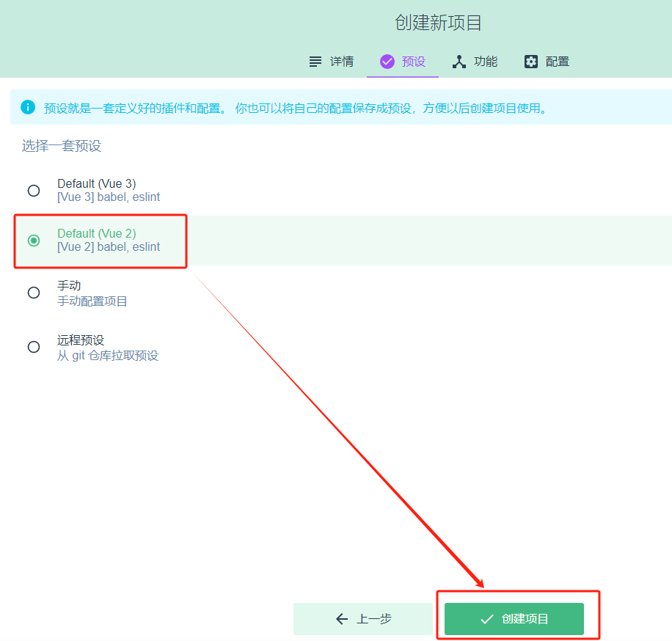Go back with the 上一步 button
The width and height of the screenshot is (672, 641).
[x=363, y=619]
